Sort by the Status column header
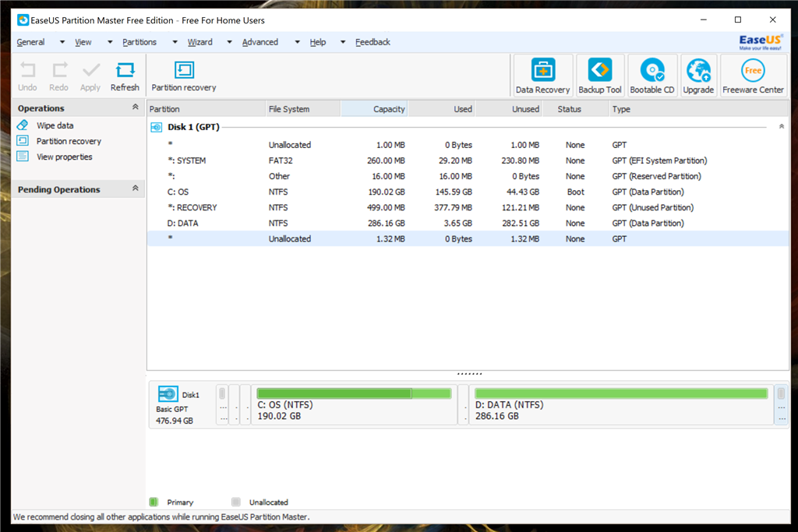The height and width of the screenshot is (532, 798). [576, 109]
